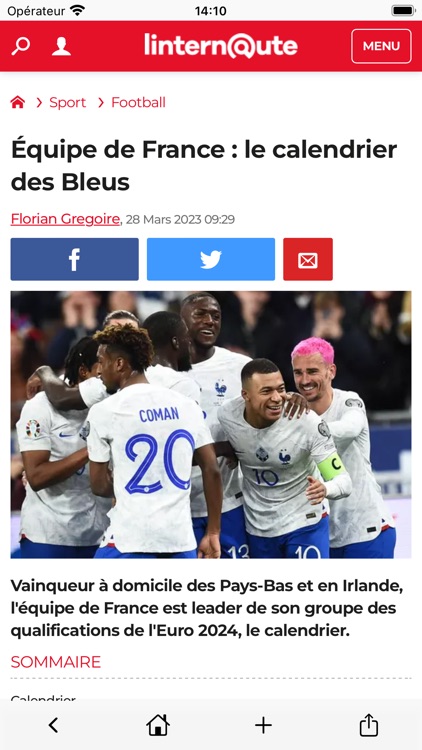Click the chevron before Football breadcrumb
The width and height of the screenshot is (422, 750).
tap(101, 102)
